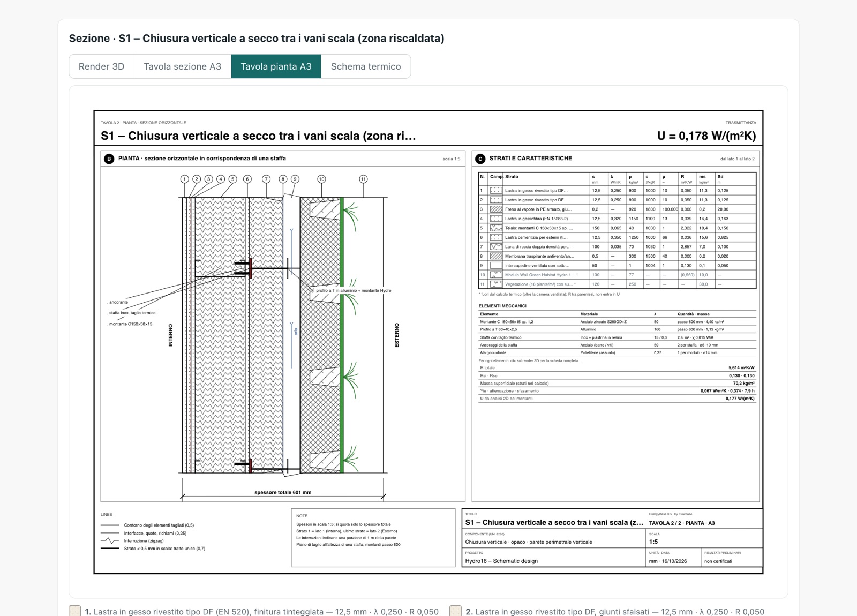Click callout circle 8 on the plan
Image resolution: width=857 pixels, height=616 pixels.
pyautogui.click(x=283, y=179)
